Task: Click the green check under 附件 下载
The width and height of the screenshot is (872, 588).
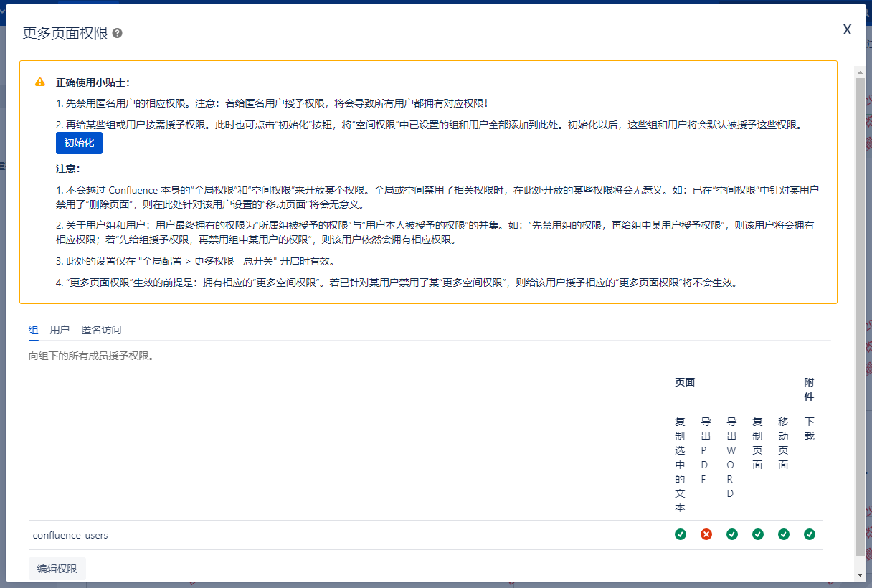Action: (810, 534)
